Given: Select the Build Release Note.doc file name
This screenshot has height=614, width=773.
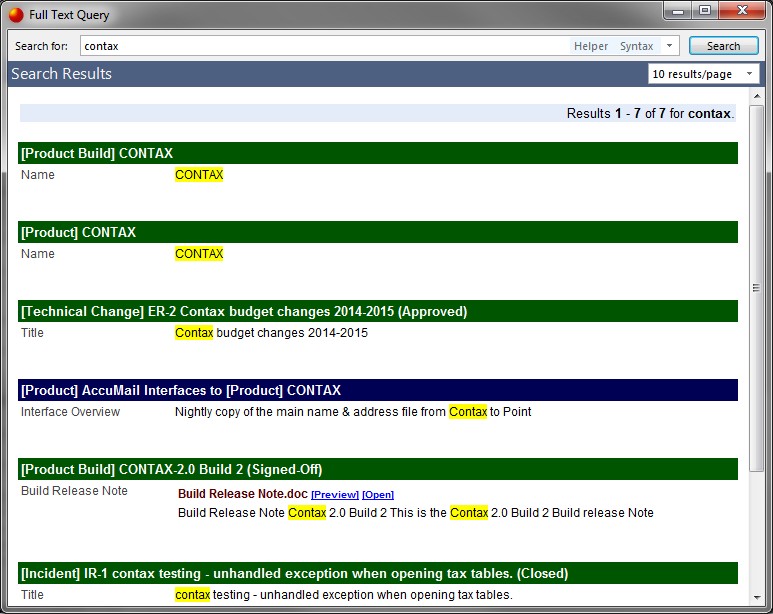Looking at the screenshot, I should pos(243,494).
